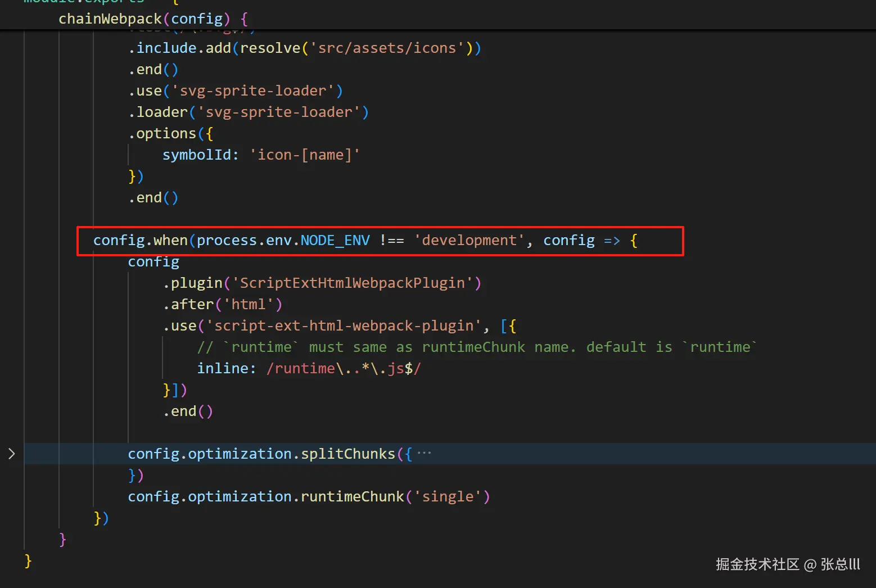Click the runtime comment line
This screenshot has height=588, width=876.
pos(477,347)
